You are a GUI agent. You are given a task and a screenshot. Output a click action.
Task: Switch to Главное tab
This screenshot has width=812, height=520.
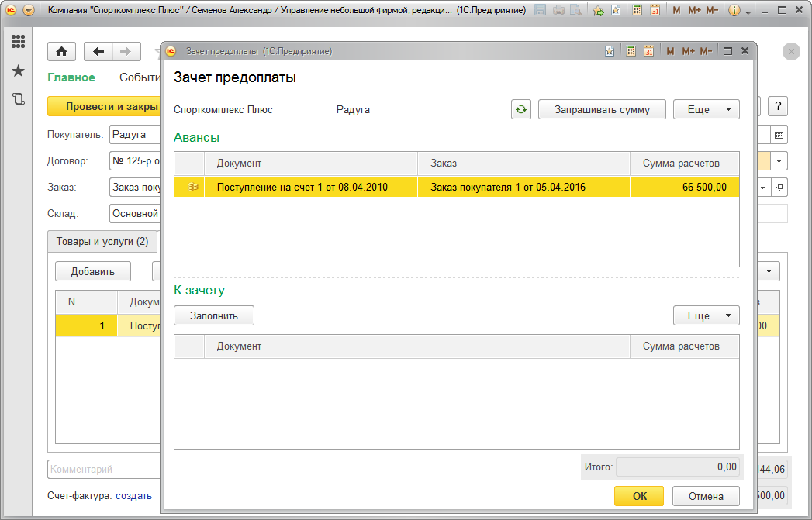[71, 77]
